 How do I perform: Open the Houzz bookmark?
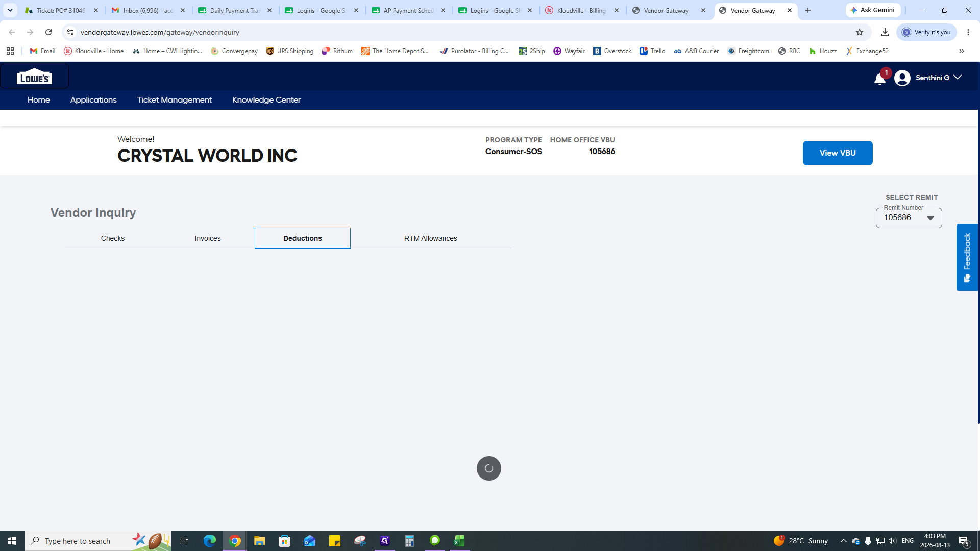pyautogui.click(x=823, y=51)
